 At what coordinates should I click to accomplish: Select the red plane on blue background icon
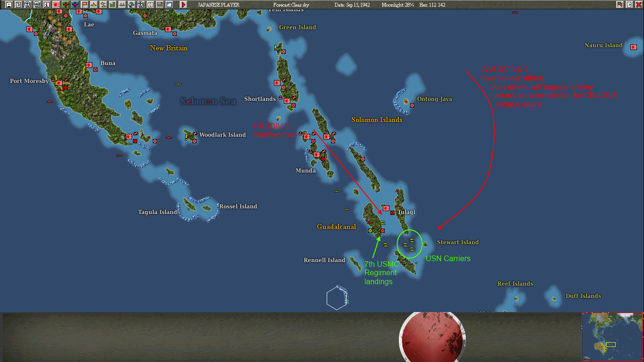[75, 5]
